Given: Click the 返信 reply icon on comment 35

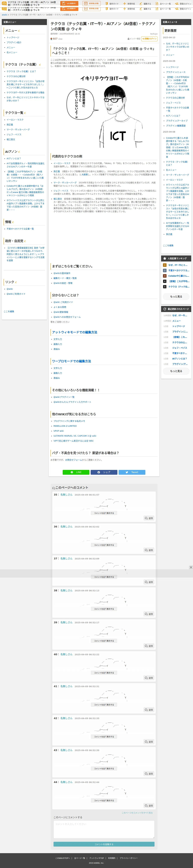Looking at the screenshot, I should (149, 518).
